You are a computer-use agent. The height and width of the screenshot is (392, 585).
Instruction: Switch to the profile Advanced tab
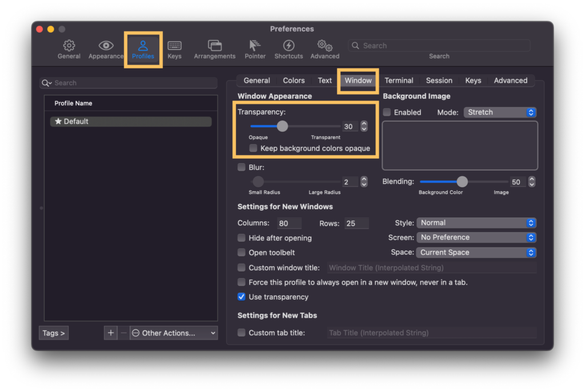511,80
